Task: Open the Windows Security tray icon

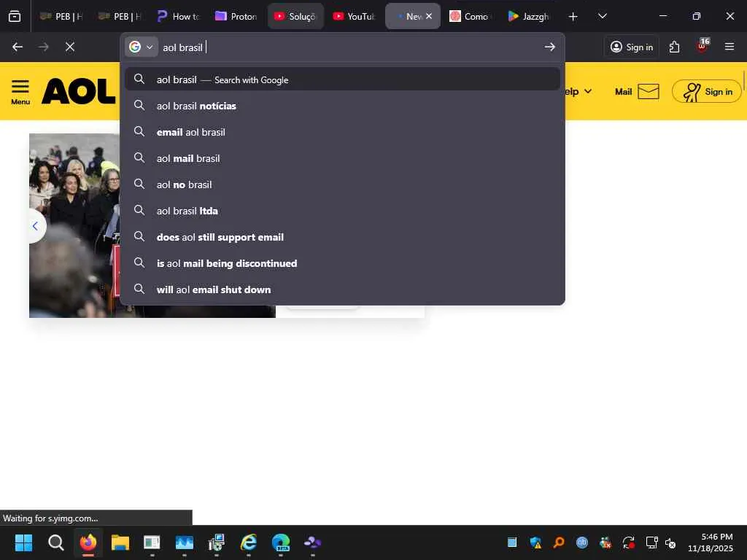Action: [x=535, y=542]
